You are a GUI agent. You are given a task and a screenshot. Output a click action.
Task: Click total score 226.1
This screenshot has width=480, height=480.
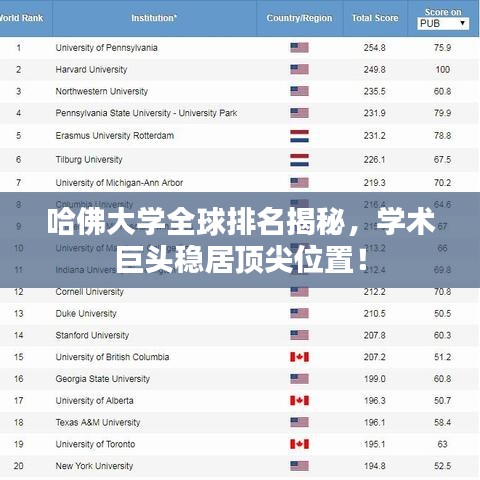(375, 159)
